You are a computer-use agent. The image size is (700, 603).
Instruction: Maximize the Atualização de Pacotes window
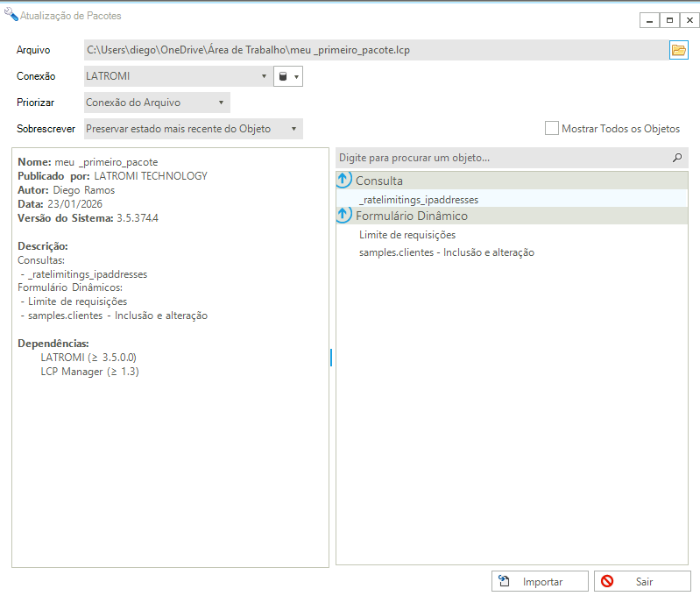pyautogui.click(x=669, y=20)
